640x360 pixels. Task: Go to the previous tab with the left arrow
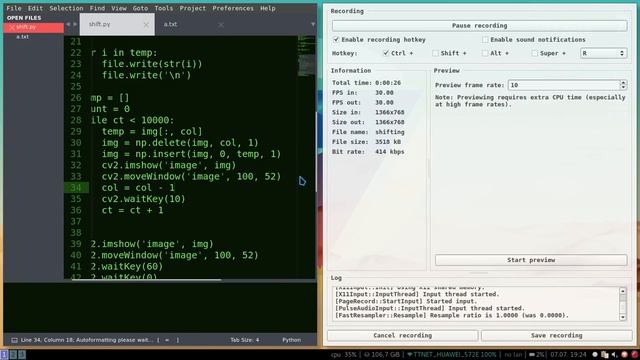(68, 24)
